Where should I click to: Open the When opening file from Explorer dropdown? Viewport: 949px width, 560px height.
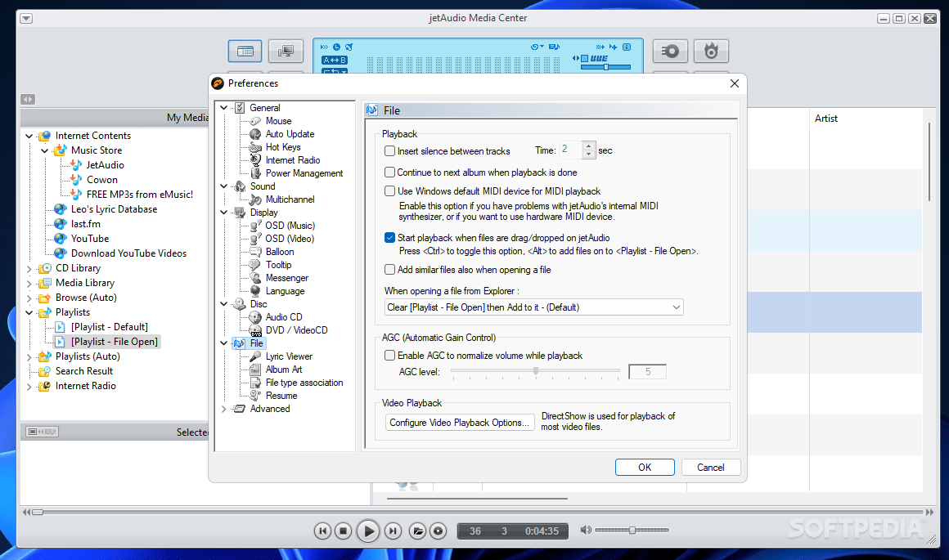click(533, 307)
